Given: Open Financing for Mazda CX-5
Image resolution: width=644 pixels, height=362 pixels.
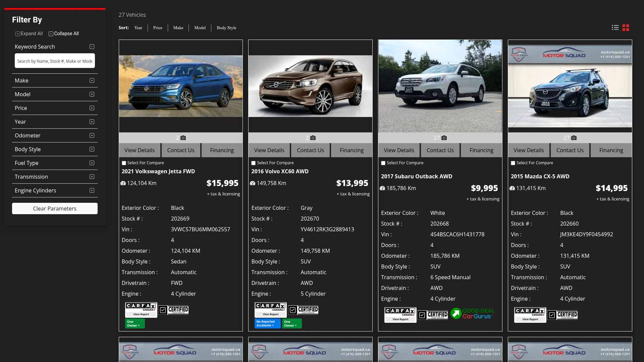Looking at the screenshot, I should pyautogui.click(x=611, y=150).
